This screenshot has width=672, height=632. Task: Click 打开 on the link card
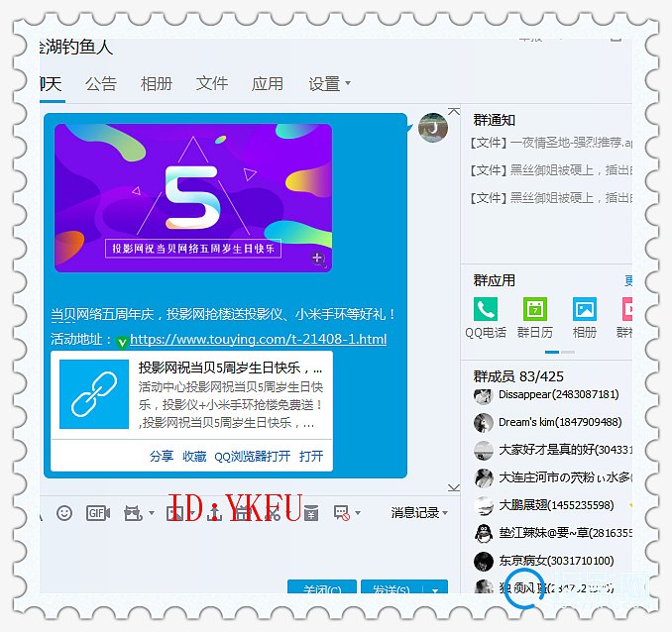pos(311,456)
